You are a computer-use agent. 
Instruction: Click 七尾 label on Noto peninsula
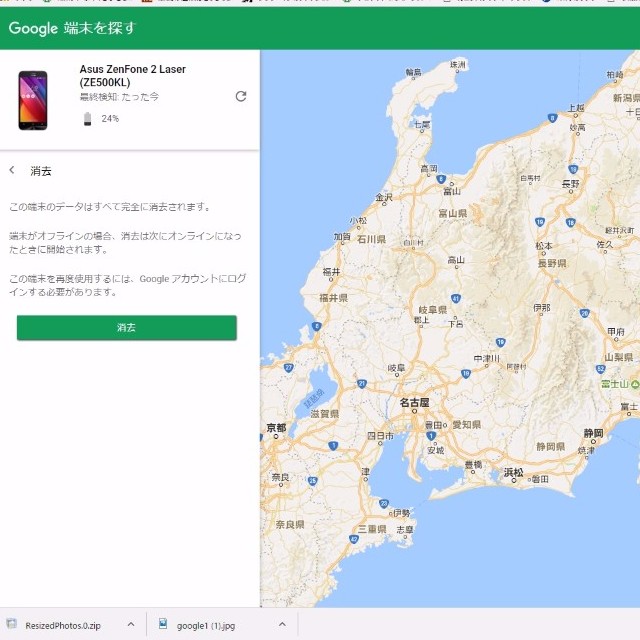(x=422, y=124)
